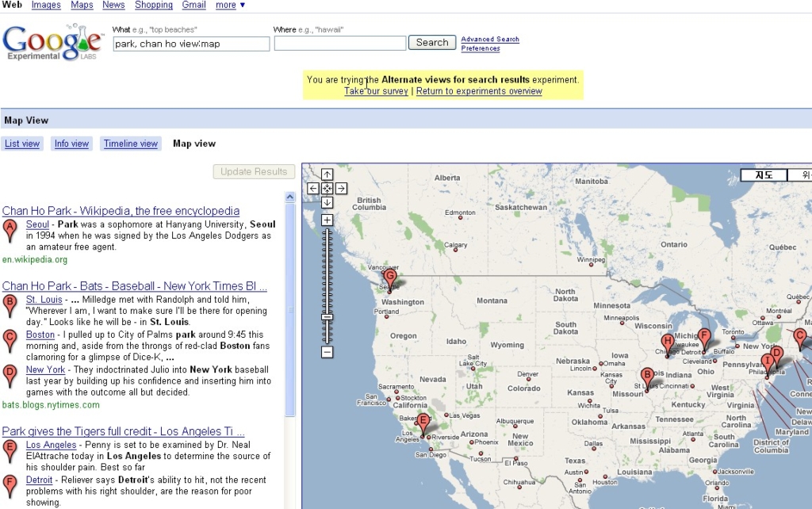Click the Seoul location link

(37, 224)
